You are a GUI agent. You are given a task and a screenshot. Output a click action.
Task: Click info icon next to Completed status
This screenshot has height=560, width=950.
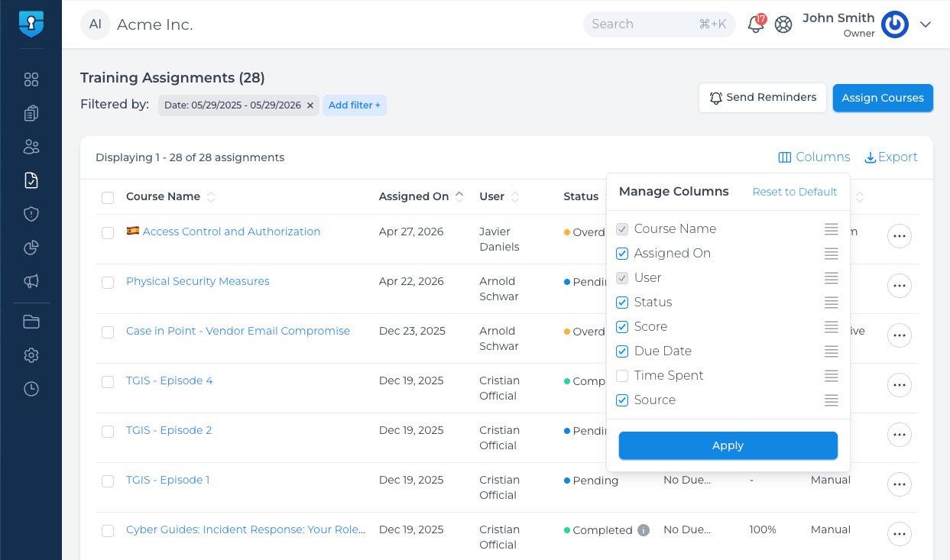tap(644, 530)
